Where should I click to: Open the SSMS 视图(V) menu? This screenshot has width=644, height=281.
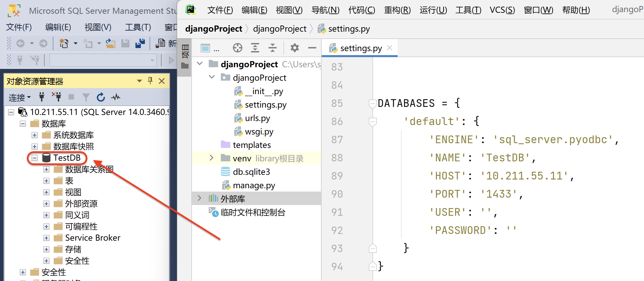pyautogui.click(x=98, y=27)
